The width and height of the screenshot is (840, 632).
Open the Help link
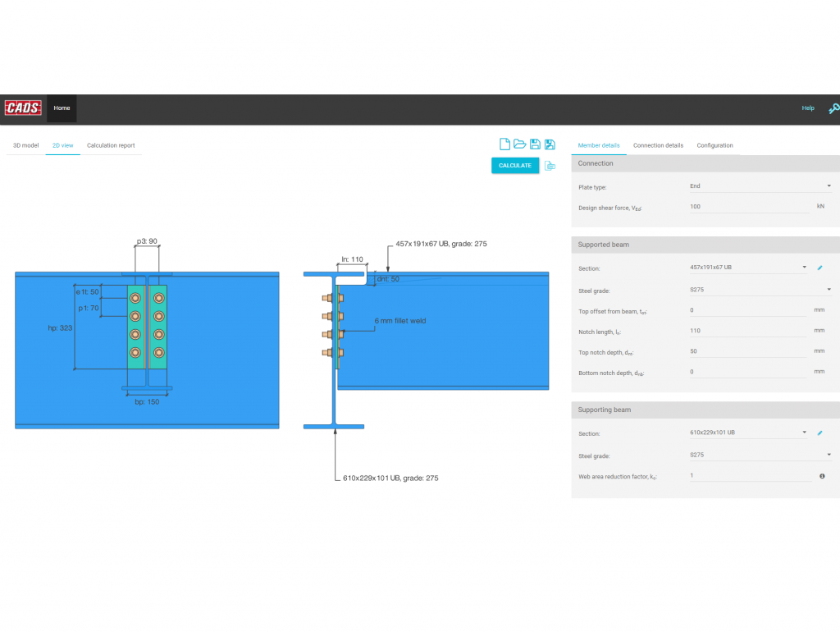pyautogui.click(x=808, y=108)
